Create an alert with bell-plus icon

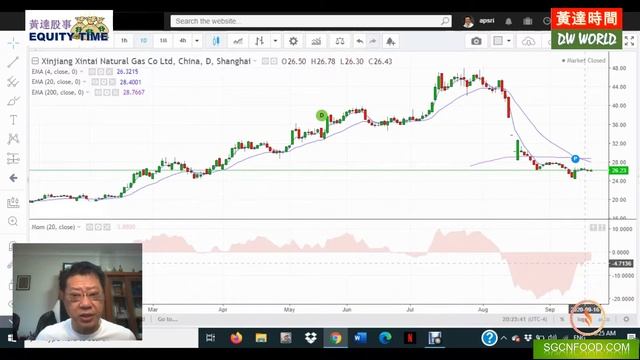coord(391,41)
